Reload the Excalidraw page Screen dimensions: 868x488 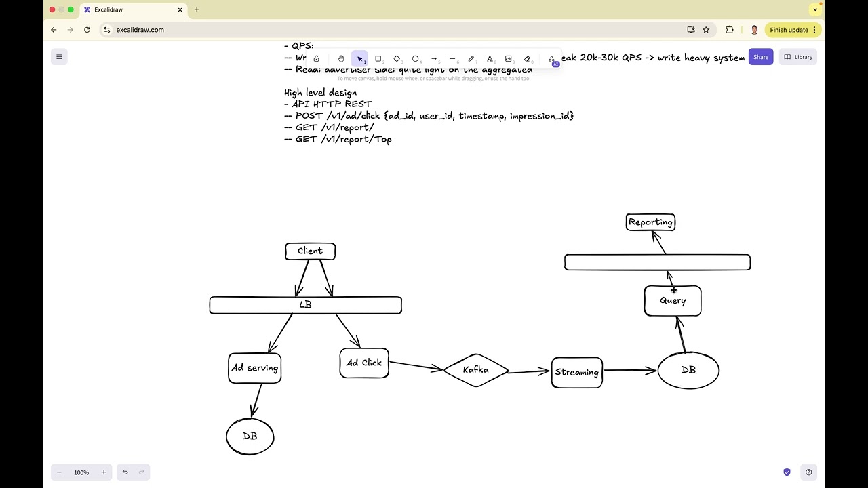pos(87,30)
